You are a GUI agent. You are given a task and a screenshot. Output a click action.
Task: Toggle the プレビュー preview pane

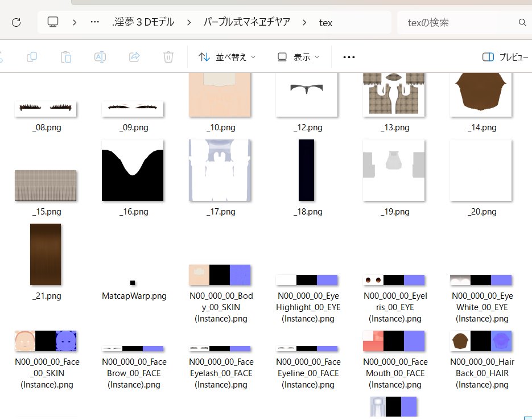505,57
